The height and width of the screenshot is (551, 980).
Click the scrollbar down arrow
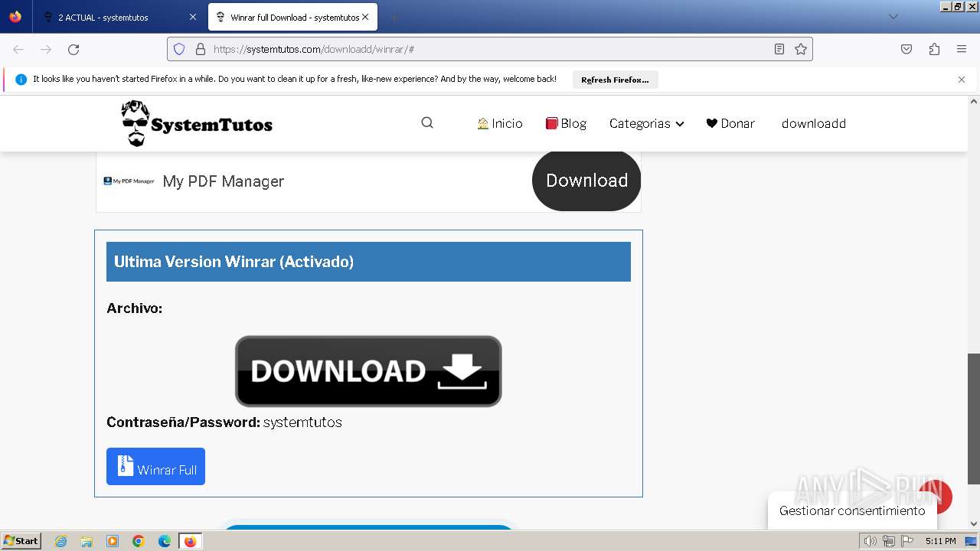(974, 524)
